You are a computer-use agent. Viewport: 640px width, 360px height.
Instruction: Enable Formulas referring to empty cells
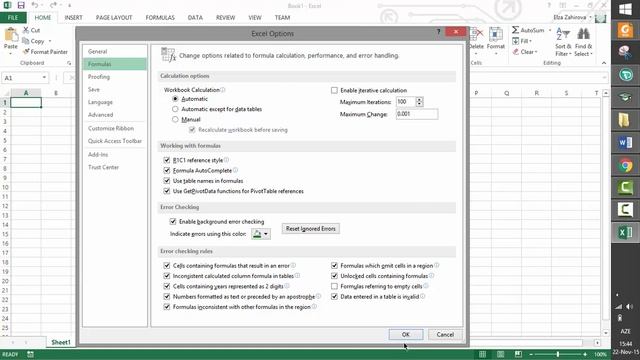[x=334, y=286]
